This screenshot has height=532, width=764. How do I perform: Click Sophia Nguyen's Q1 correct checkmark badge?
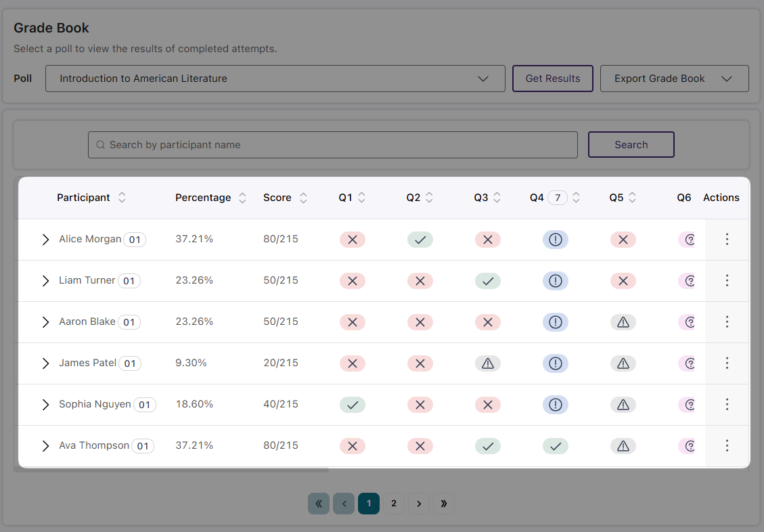coord(352,405)
